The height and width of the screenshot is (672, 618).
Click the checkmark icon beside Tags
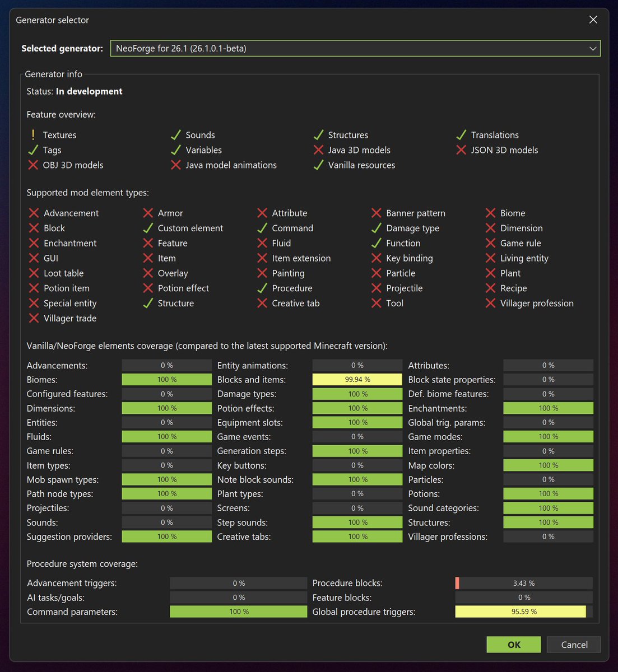tap(33, 150)
